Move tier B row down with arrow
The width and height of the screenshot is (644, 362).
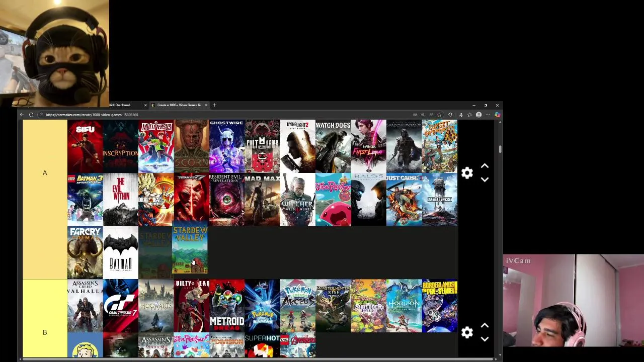485,339
